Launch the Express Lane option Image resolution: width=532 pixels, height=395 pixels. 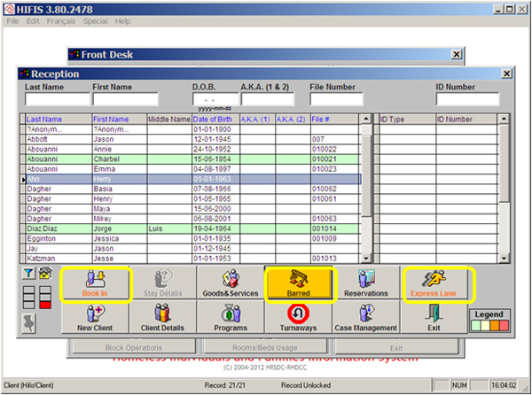434,283
